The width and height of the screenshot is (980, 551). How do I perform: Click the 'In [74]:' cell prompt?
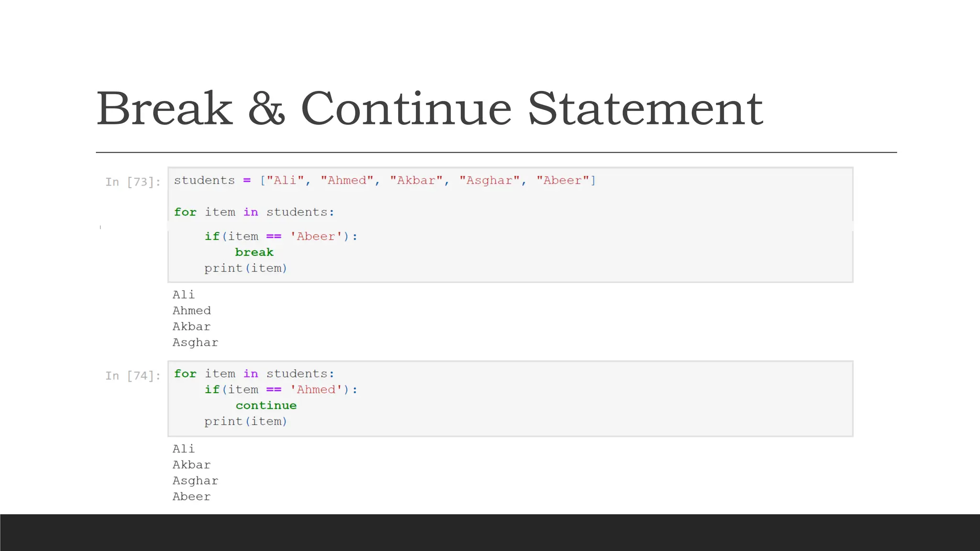coord(133,375)
